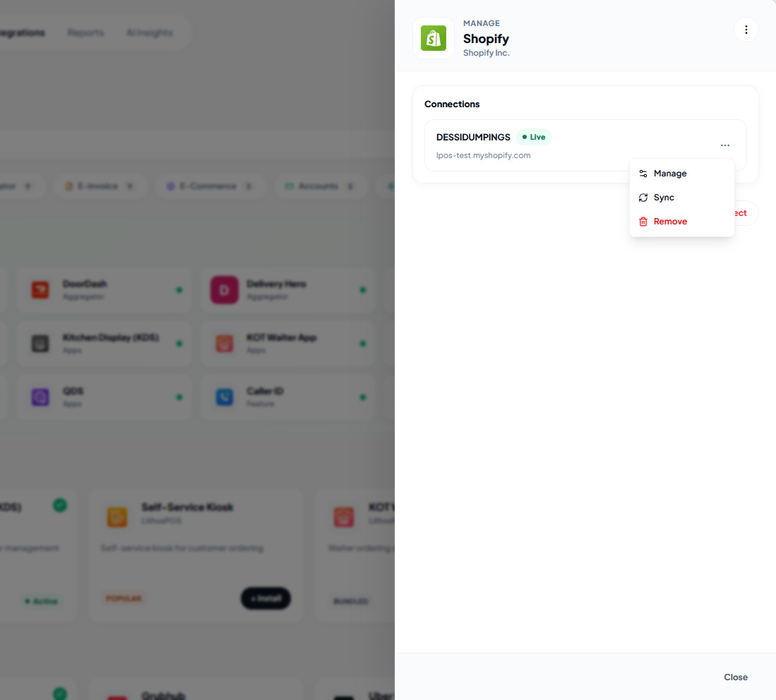The height and width of the screenshot is (700, 776).
Task: Open the Delivery Hero integration card
Action: pyautogui.click(x=287, y=290)
